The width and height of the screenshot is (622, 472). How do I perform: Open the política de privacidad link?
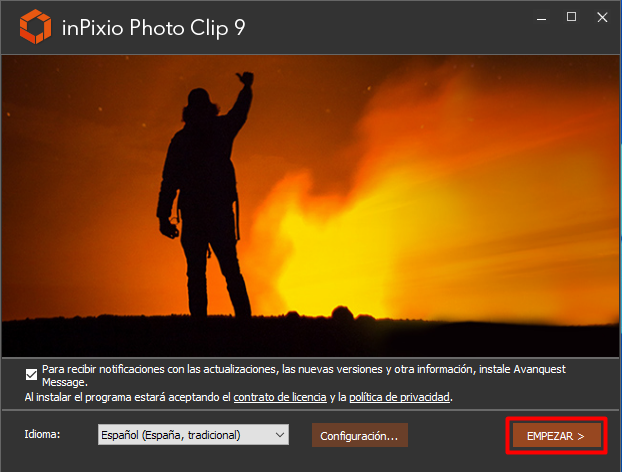[x=399, y=397]
